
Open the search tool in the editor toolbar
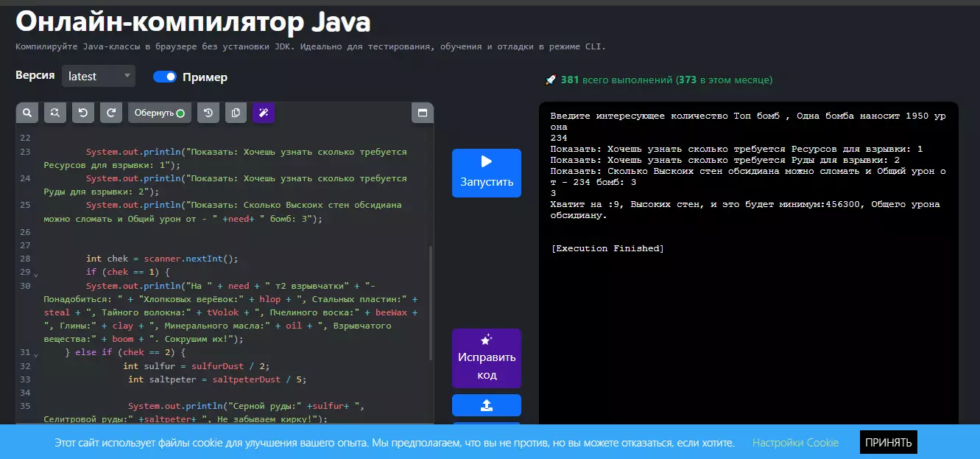click(x=27, y=113)
